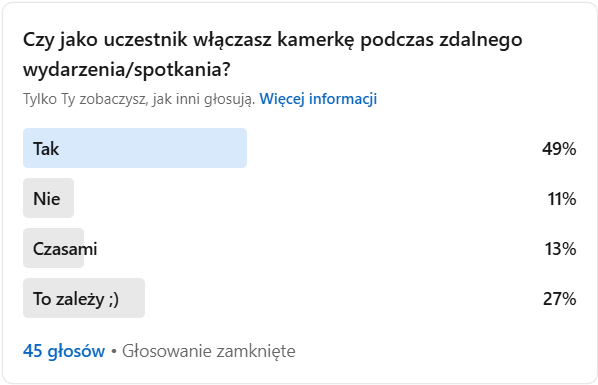Open the 'Więcej informacji' link
Viewport: 598px width, 385px height.
tap(318, 99)
